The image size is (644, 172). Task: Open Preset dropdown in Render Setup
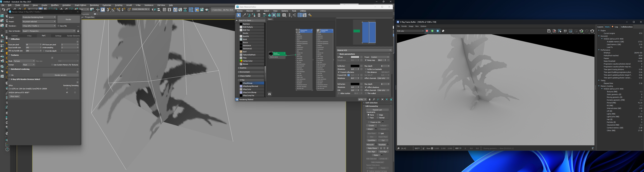(39, 21)
